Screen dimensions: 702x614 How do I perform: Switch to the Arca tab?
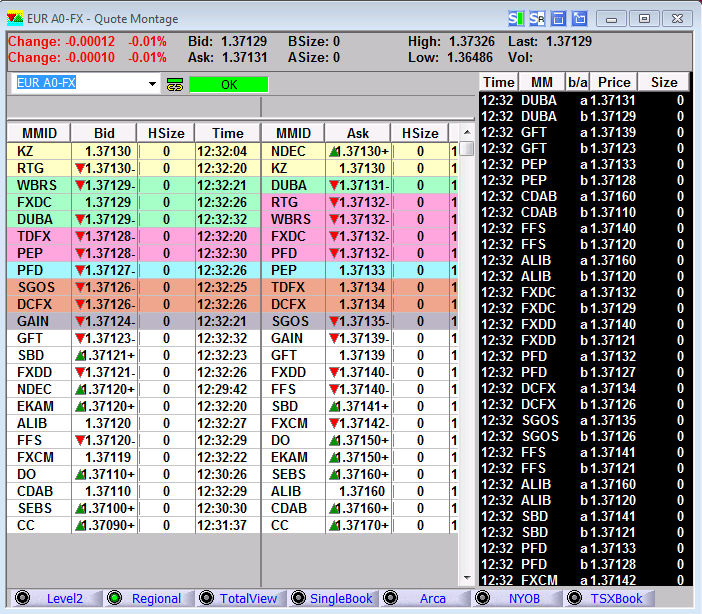[x=432, y=598]
